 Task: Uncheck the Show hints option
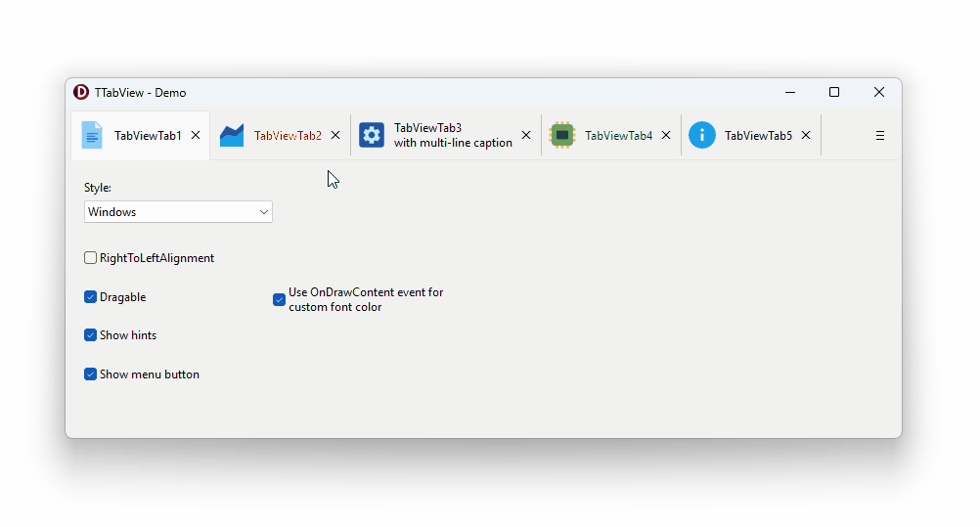click(91, 335)
